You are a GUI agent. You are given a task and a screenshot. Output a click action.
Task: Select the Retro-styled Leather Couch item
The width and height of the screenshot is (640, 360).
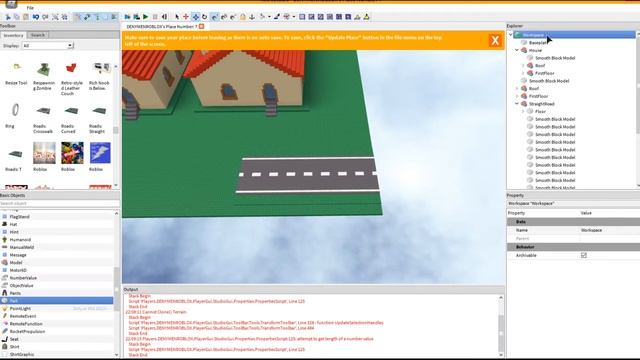[x=71, y=79]
